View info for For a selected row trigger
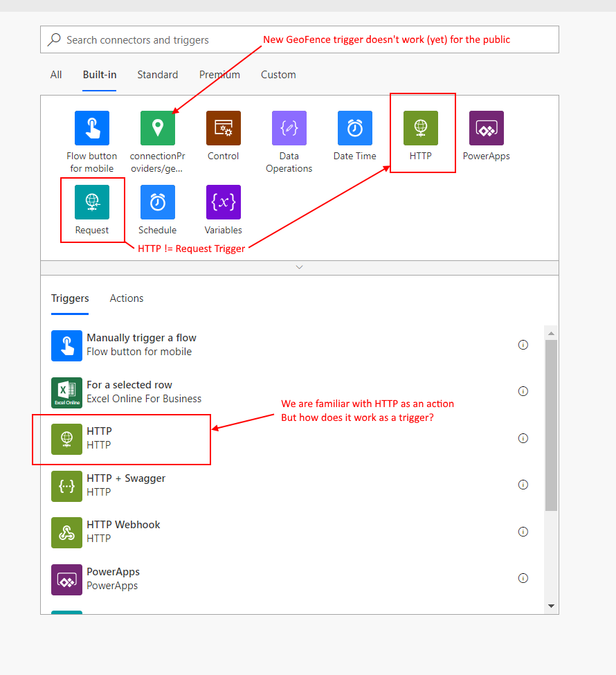This screenshot has width=616, height=675. pyautogui.click(x=523, y=391)
